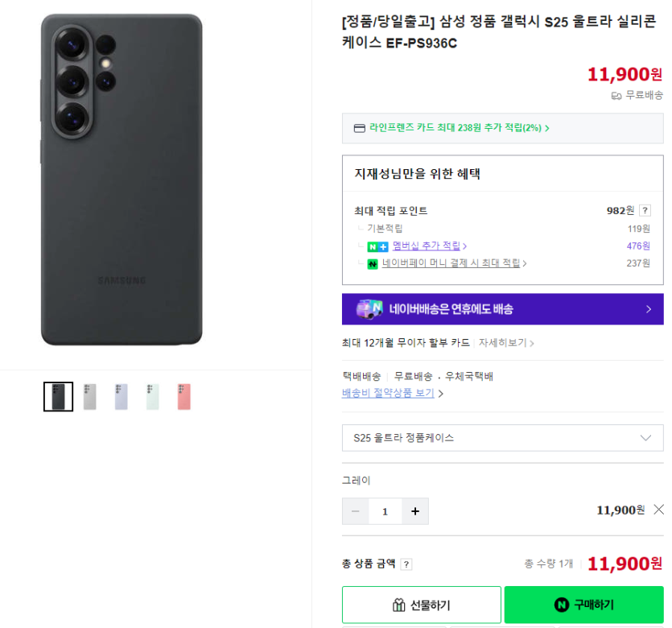Click 자세히보기 for 무이자 할부 카드
The width and height of the screenshot is (672, 628).
coord(505,343)
